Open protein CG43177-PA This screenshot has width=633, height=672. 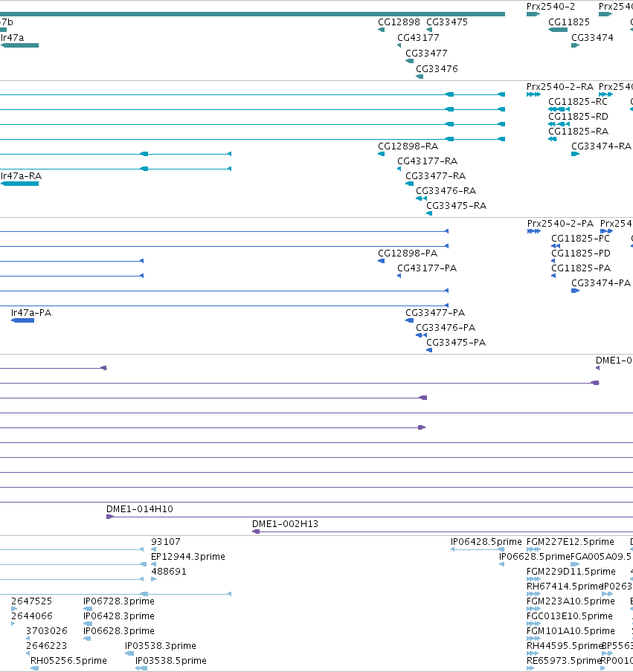click(x=427, y=268)
